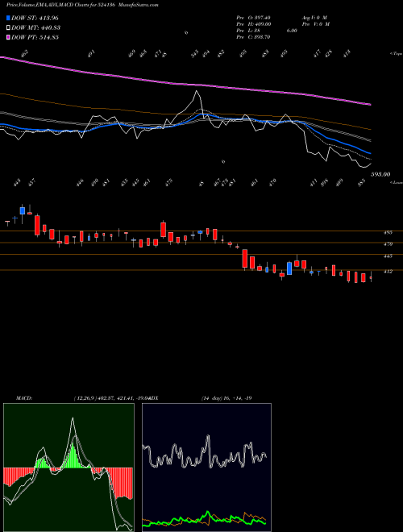This screenshot has height=532, width=403.
Task: Click the 479 price level label
Action: [388, 244]
